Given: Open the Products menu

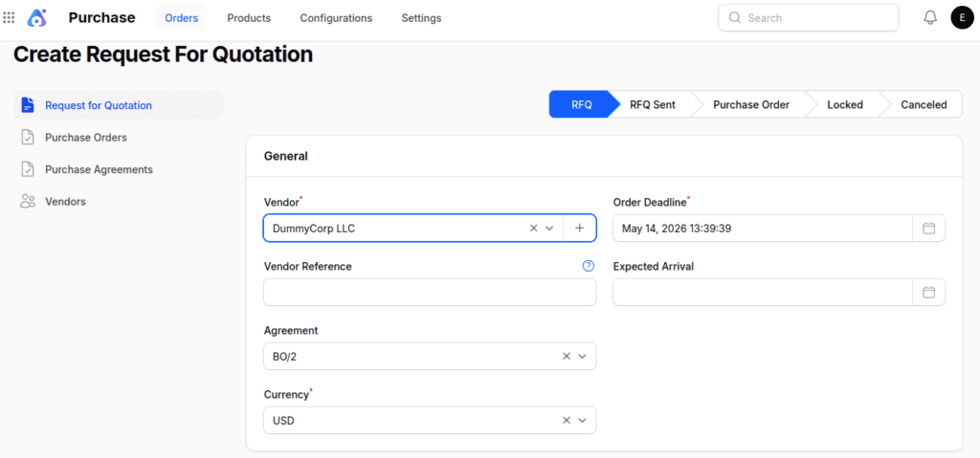Looking at the screenshot, I should [x=249, y=18].
